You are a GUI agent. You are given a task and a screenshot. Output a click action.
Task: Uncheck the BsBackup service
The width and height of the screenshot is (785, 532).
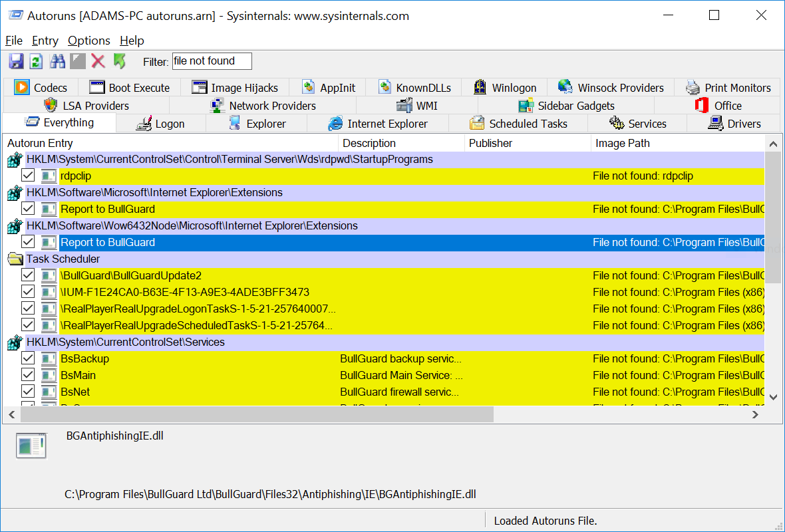pyautogui.click(x=28, y=358)
